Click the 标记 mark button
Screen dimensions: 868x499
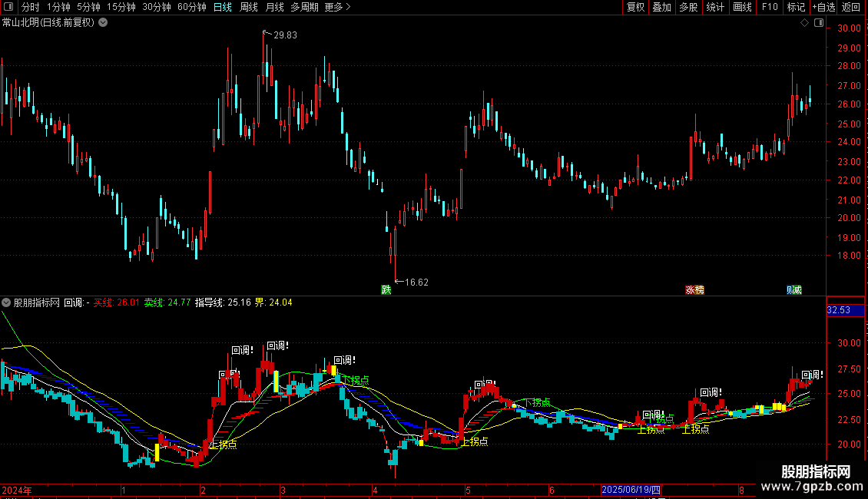point(796,7)
